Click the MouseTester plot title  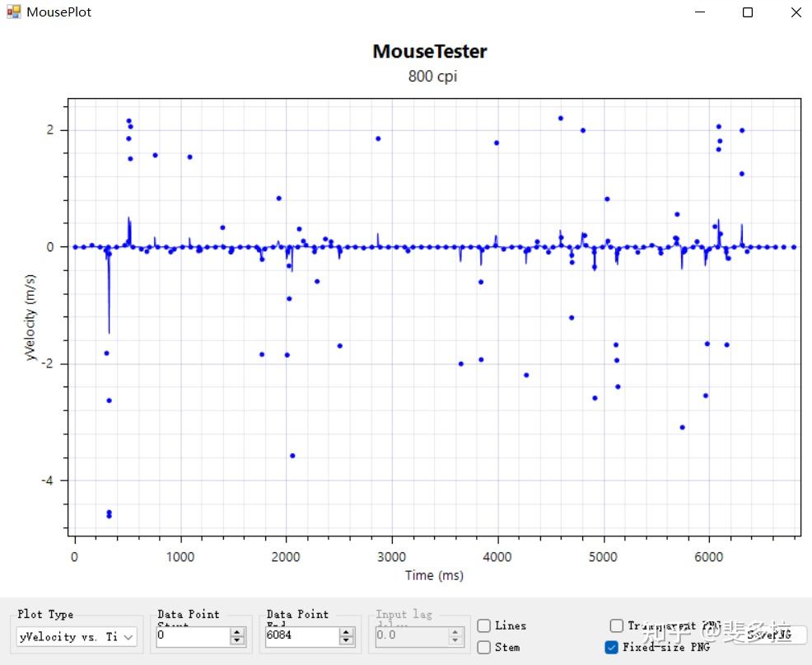(430, 51)
